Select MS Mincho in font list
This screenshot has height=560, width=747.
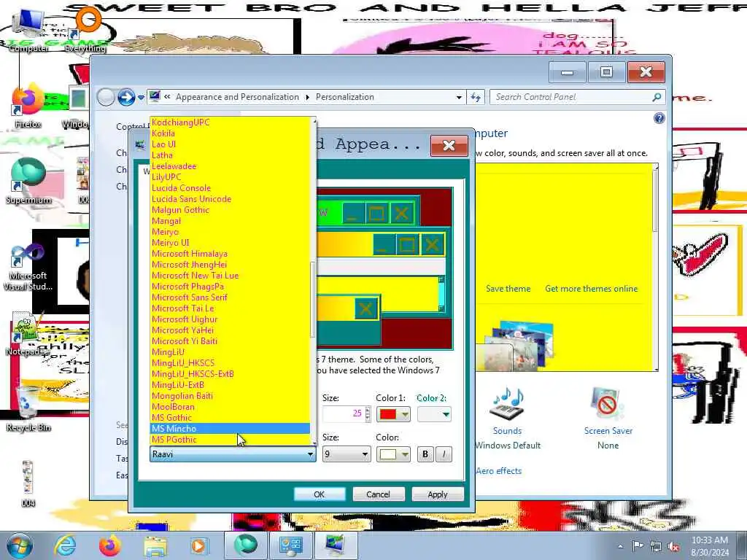click(x=230, y=429)
